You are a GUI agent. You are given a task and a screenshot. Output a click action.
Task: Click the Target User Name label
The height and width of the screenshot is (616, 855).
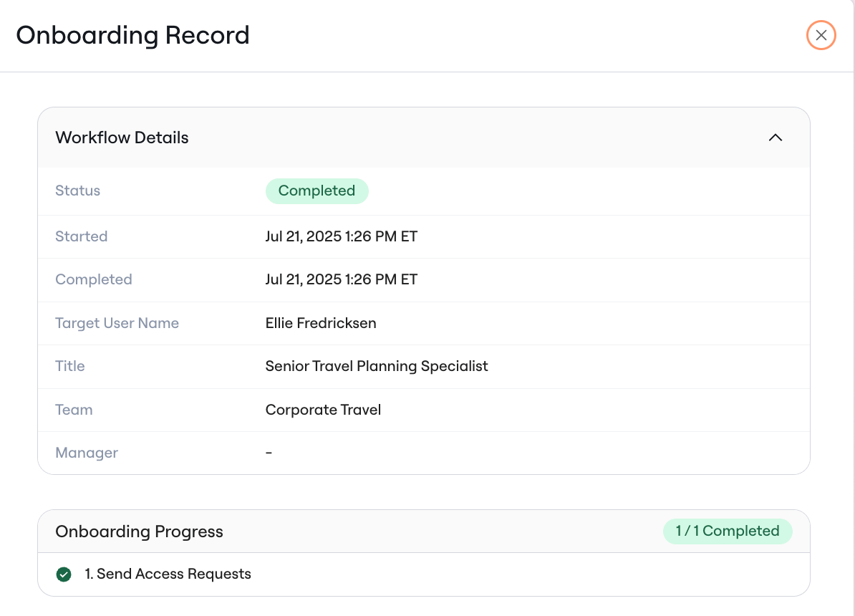pyautogui.click(x=117, y=323)
